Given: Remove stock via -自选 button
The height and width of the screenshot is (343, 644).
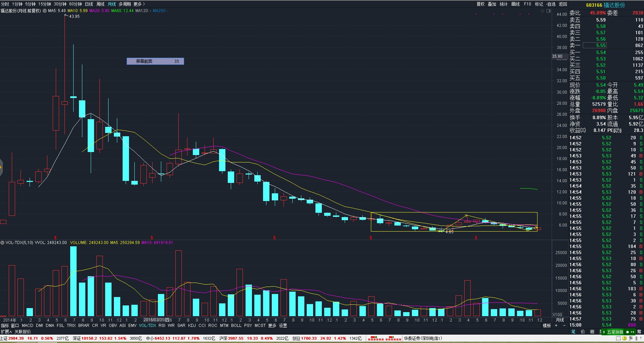Looking at the screenshot, I should [x=551, y=4].
